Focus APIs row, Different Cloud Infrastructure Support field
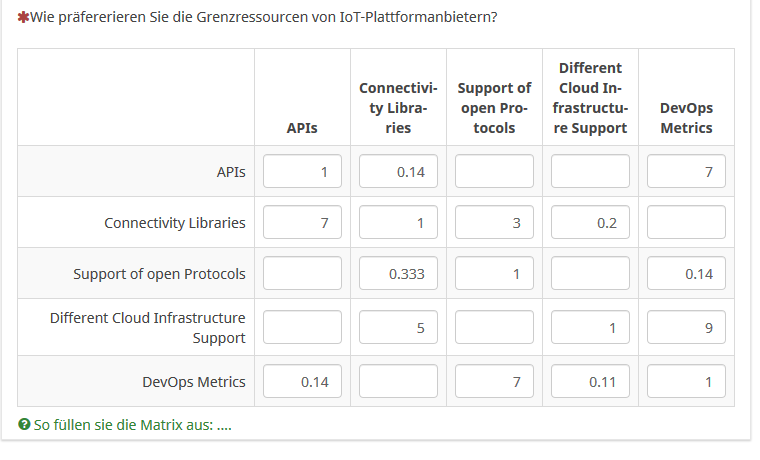The height and width of the screenshot is (460, 760). point(590,172)
